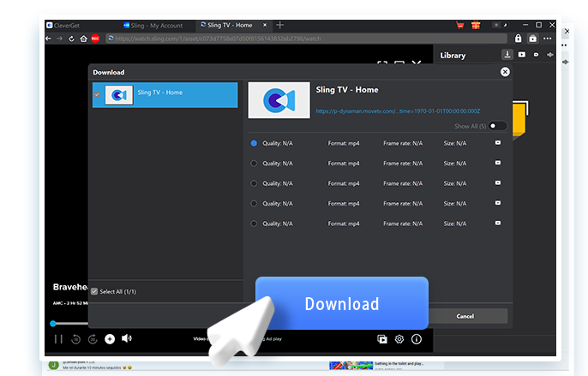Pause the video playback
Image resolution: width=588 pixels, height=376 pixels.
[58, 339]
